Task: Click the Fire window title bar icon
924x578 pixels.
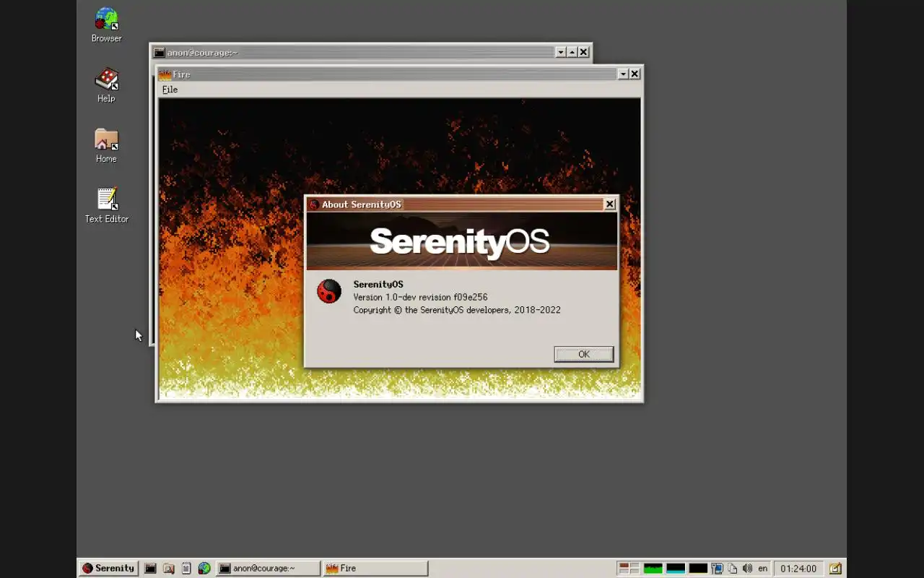Action: 165,74
